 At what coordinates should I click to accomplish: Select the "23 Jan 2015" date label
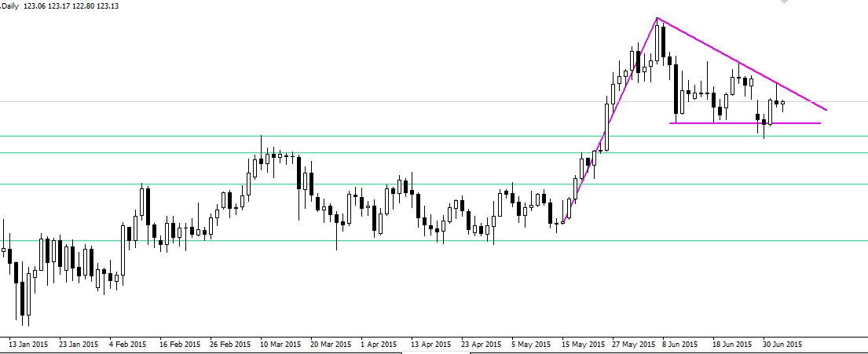click(79, 344)
